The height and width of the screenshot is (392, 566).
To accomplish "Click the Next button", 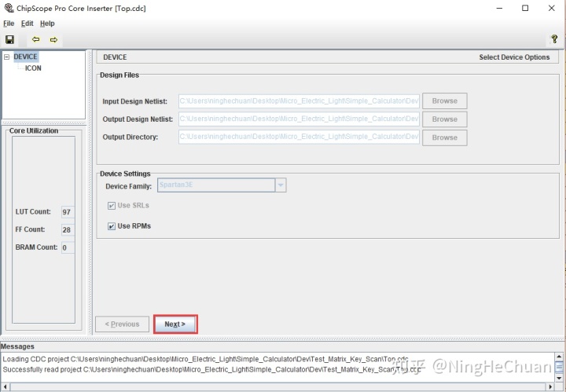I will [175, 324].
